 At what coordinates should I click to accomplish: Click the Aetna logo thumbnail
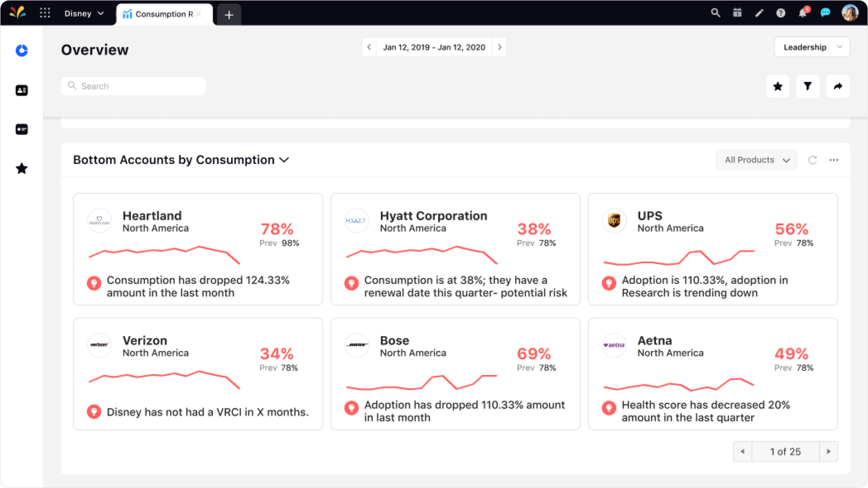614,345
